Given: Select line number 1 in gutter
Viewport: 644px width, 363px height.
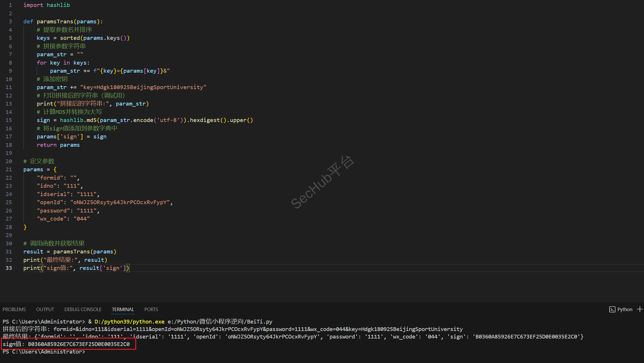Looking at the screenshot, I should pyautogui.click(x=10, y=5).
